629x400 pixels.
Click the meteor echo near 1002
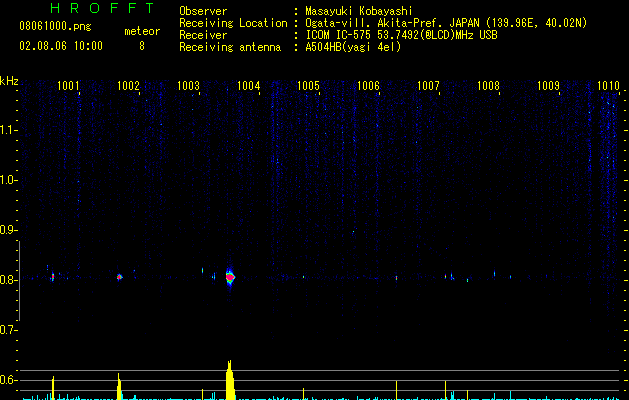tap(119, 277)
